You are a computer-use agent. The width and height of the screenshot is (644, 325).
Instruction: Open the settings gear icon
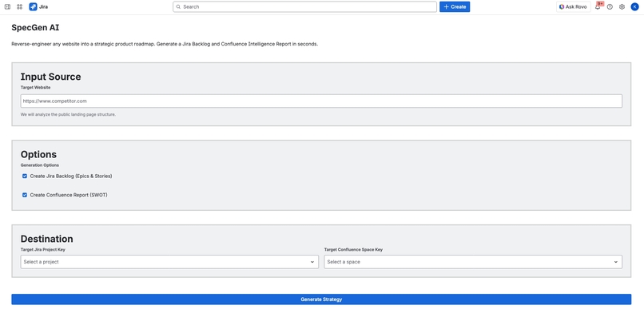[x=622, y=6]
